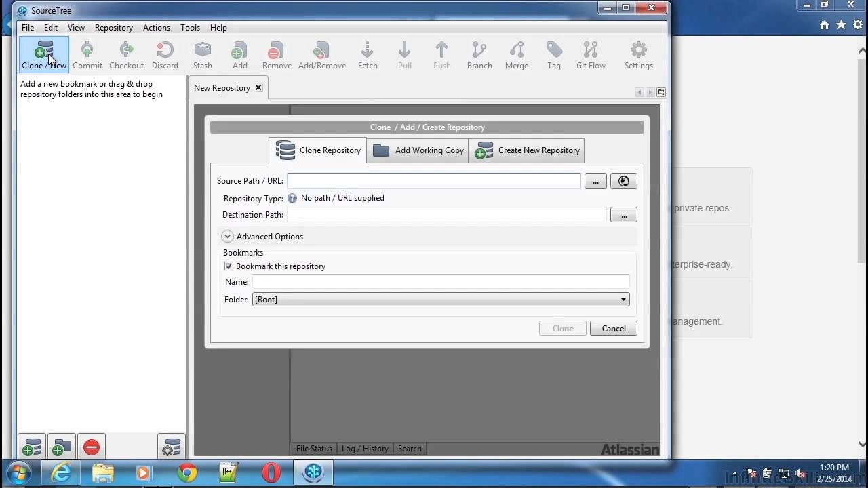Image resolution: width=868 pixels, height=488 pixels.
Task: Open Internet Explorer from the taskbar
Action: (x=61, y=472)
